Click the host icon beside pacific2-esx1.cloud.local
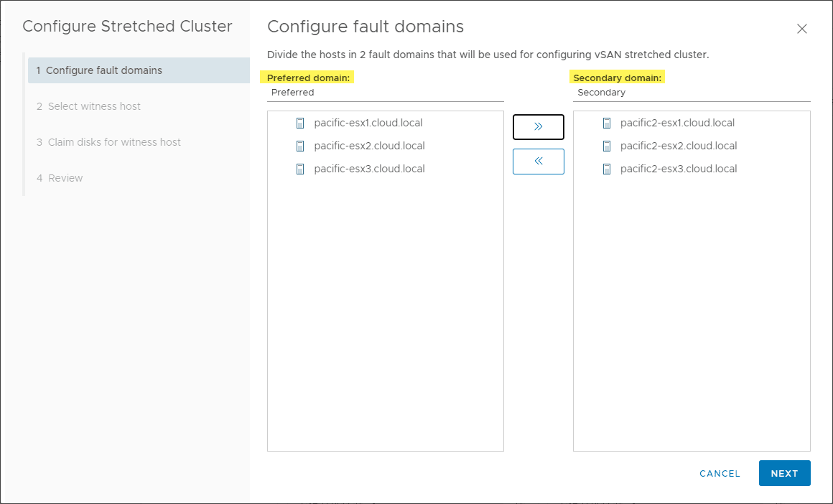The image size is (833, 504). point(607,123)
